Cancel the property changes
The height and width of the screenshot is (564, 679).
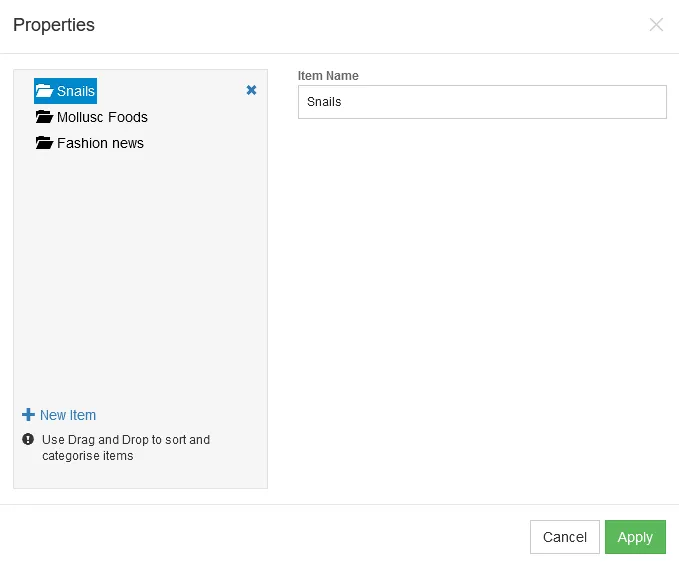pyautogui.click(x=565, y=537)
